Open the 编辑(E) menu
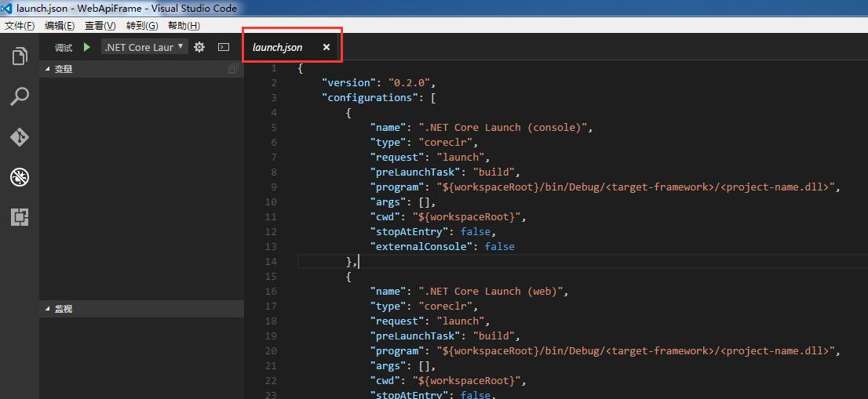This screenshot has width=868, height=399. [60, 26]
